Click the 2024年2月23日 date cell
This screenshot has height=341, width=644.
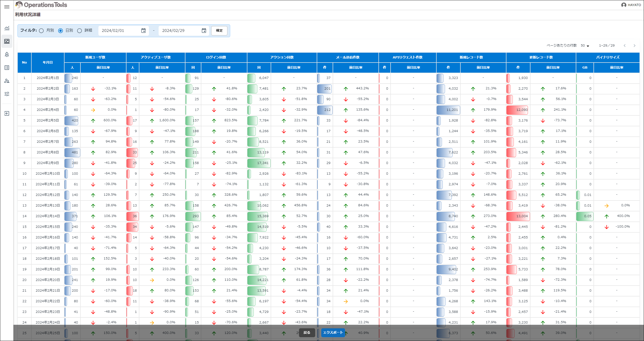tap(48, 312)
